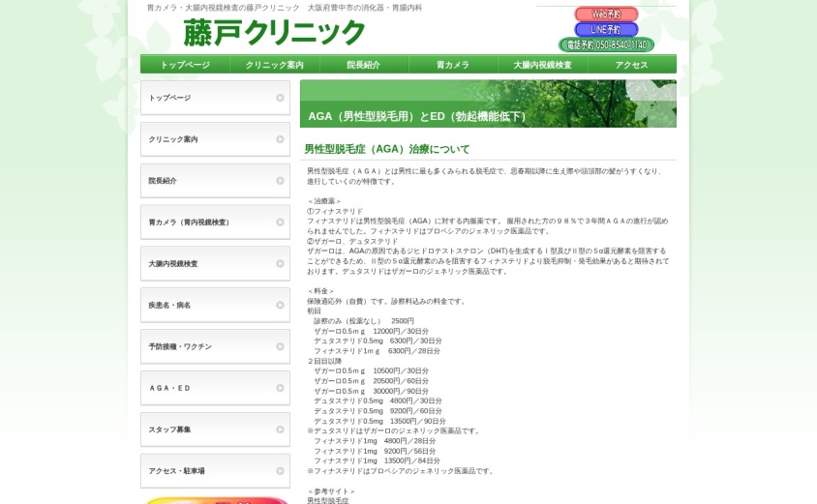
Task: Go to トップページ in top navigation bar
Action: pos(185,65)
